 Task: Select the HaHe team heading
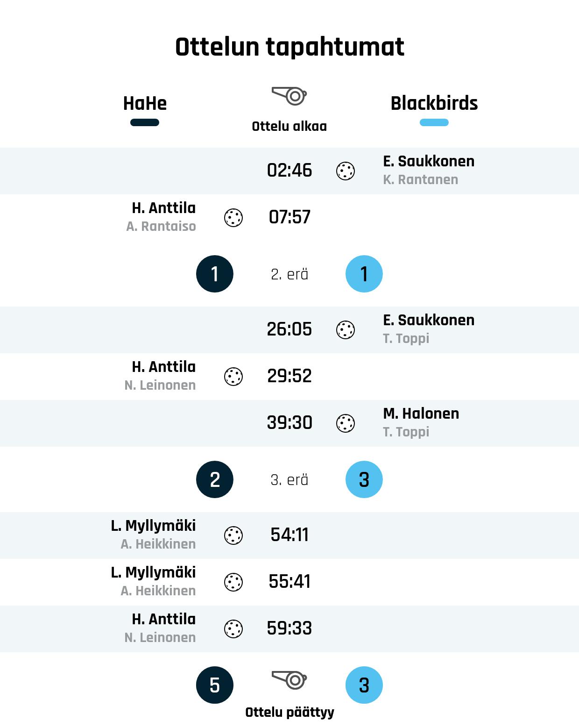pyautogui.click(x=145, y=103)
